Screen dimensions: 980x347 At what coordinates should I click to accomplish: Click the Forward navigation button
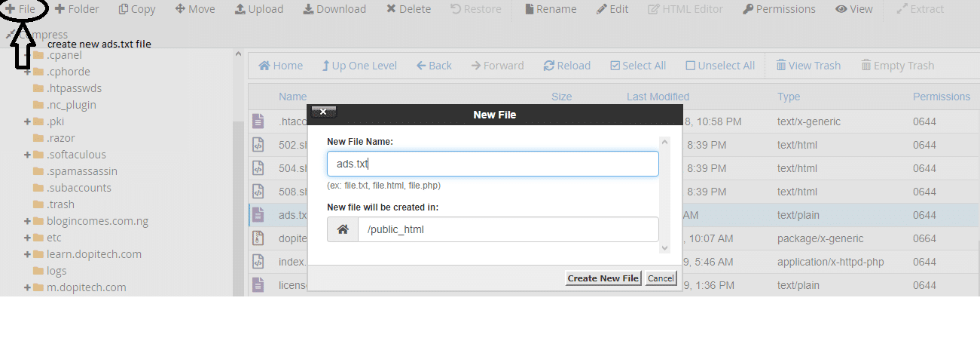(x=498, y=66)
